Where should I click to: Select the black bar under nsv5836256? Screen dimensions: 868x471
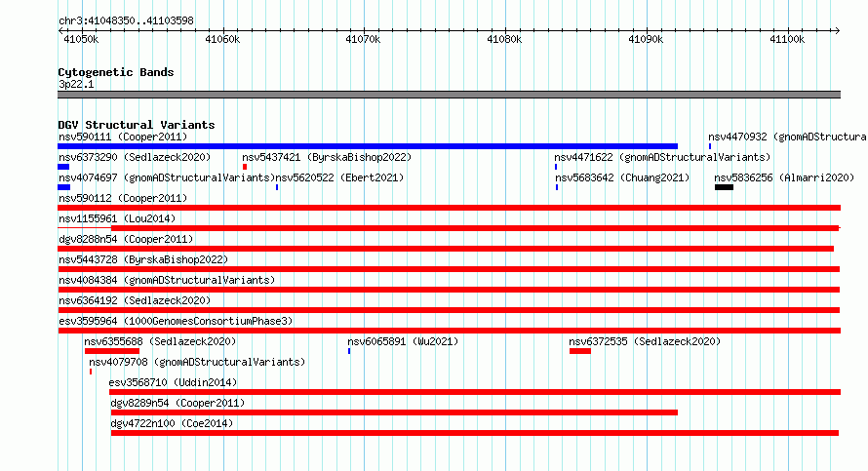click(x=724, y=187)
